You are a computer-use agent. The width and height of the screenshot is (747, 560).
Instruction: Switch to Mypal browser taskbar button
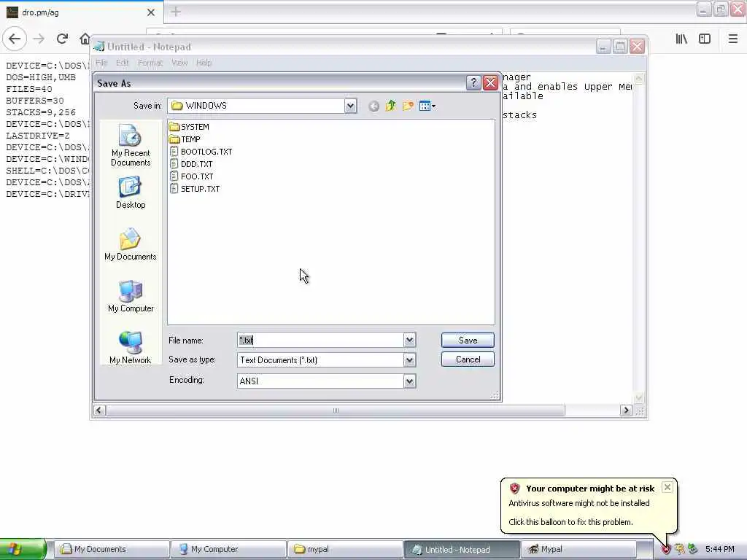click(x=578, y=549)
